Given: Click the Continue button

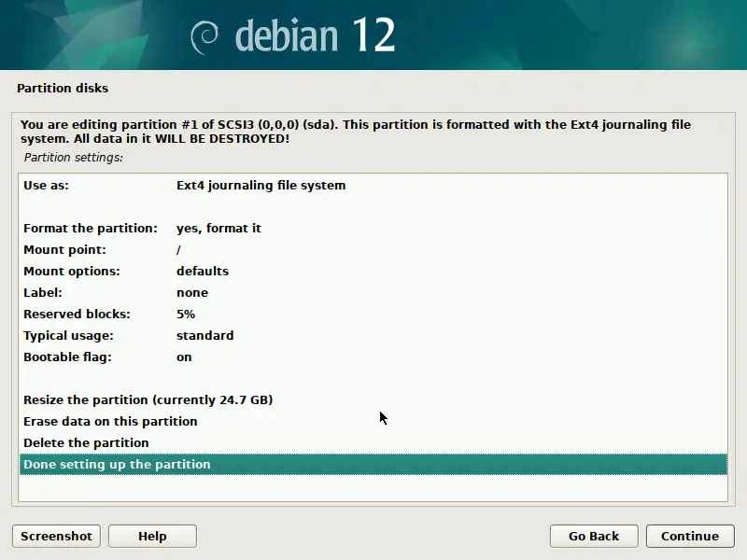Looking at the screenshot, I should pos(690,536).
